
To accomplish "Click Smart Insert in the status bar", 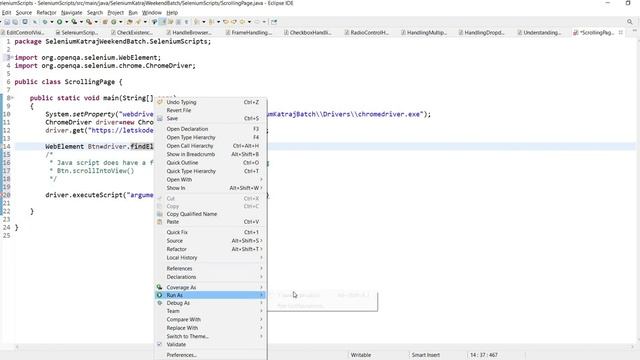I will (x=425, y=355).
